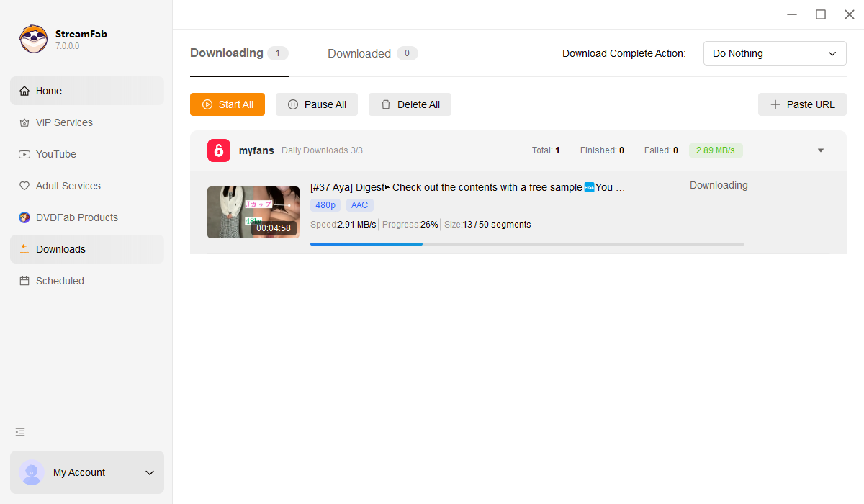Switch to the Downloaded tab
This screenshot has height=504, width=864.
point(359,53)
